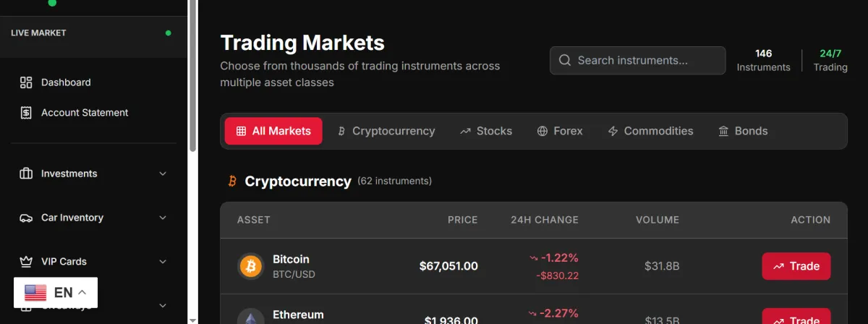Click the search magnifier icon

click(x=565, y=61)
